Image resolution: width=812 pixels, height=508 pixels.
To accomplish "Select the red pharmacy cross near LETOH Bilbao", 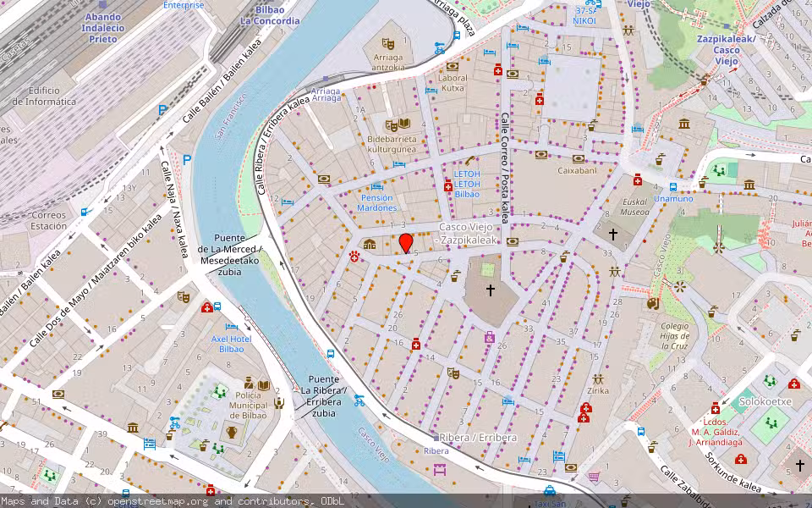I will click(447, 186).
